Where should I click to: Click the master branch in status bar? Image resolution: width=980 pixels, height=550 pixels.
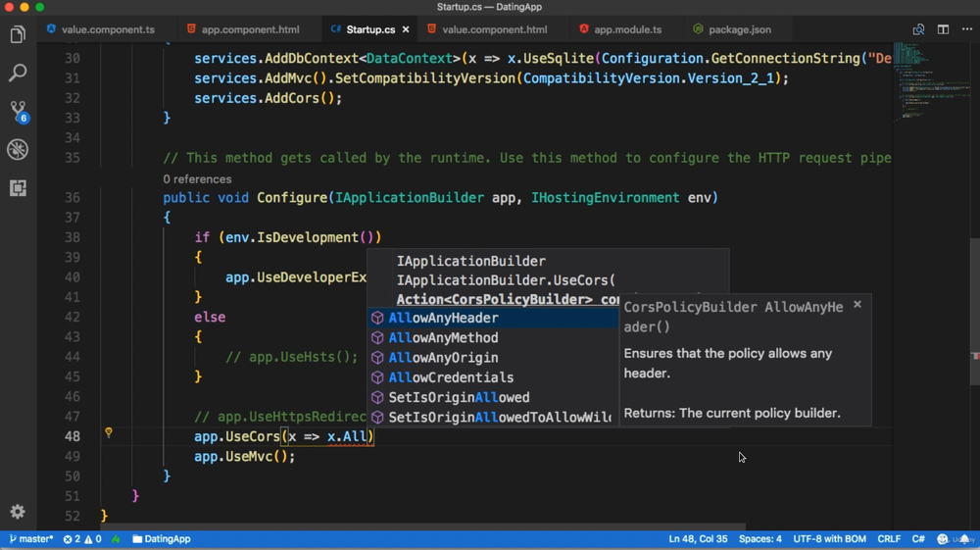pyautogui.click(x=31, y=539)
